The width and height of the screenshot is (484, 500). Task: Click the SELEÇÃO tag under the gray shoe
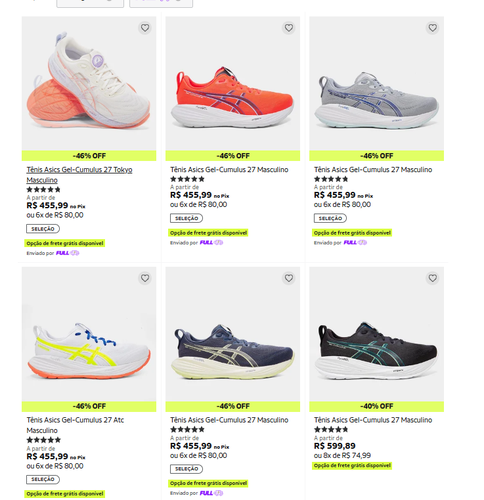[x=330, y=218]
